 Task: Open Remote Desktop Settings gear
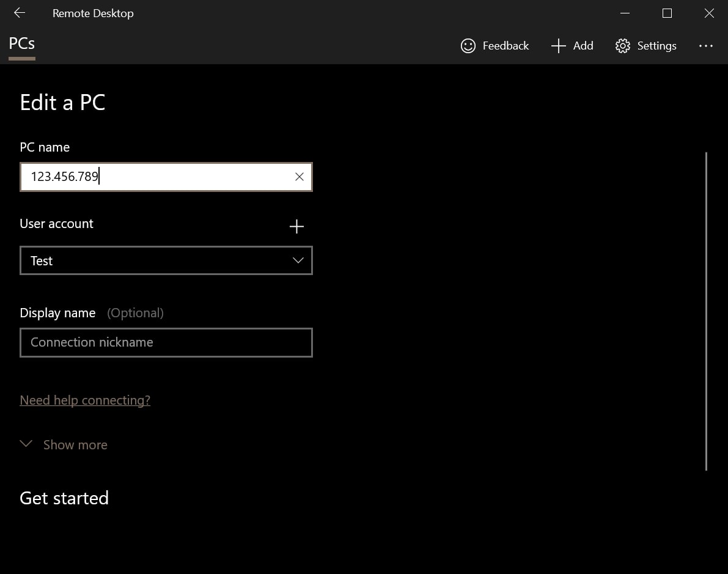click(645, 45)
